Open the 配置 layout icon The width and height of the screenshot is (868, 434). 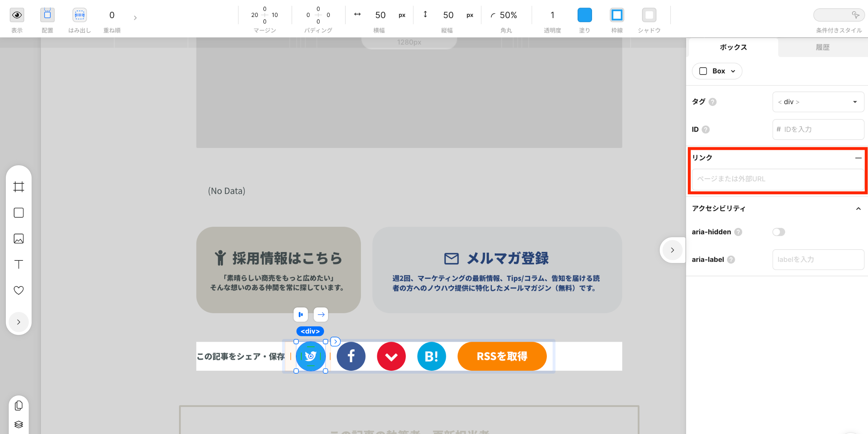tap(47, 15)
